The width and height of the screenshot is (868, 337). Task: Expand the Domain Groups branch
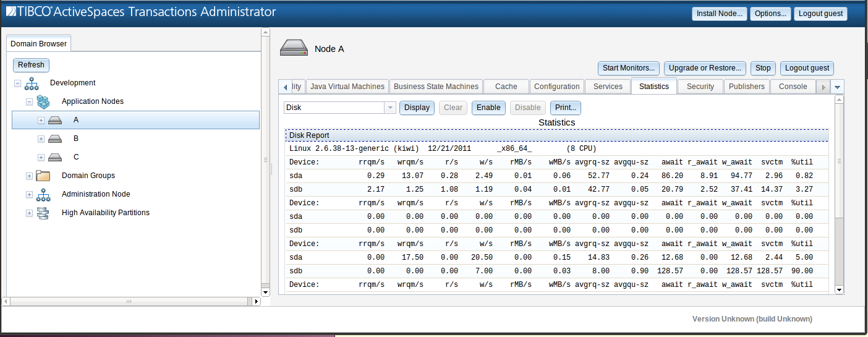pyautogui.click(x=29, y=176)
